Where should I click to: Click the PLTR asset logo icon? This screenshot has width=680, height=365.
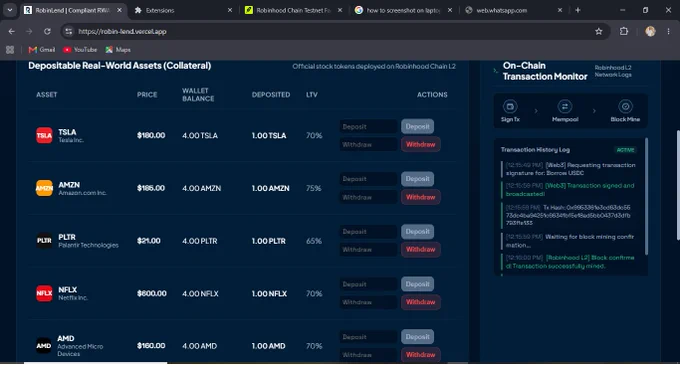tap(44, 241)
